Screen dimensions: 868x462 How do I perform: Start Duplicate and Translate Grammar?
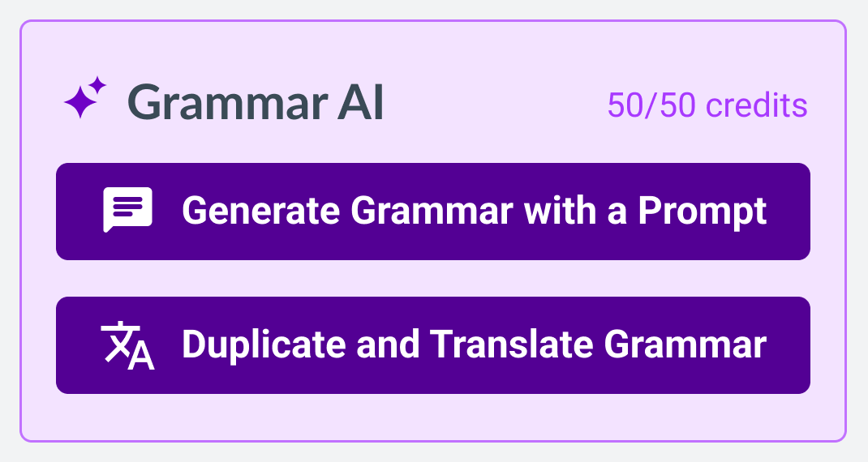(x=433, y=345)
